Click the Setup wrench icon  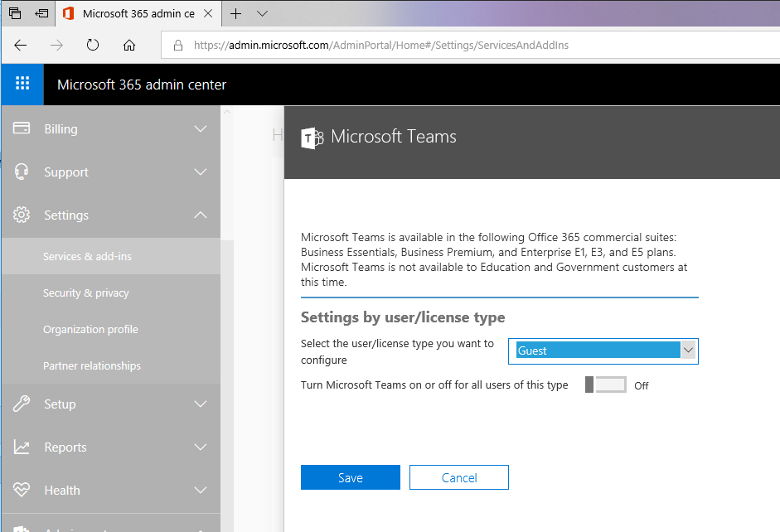tap(22, 404)
